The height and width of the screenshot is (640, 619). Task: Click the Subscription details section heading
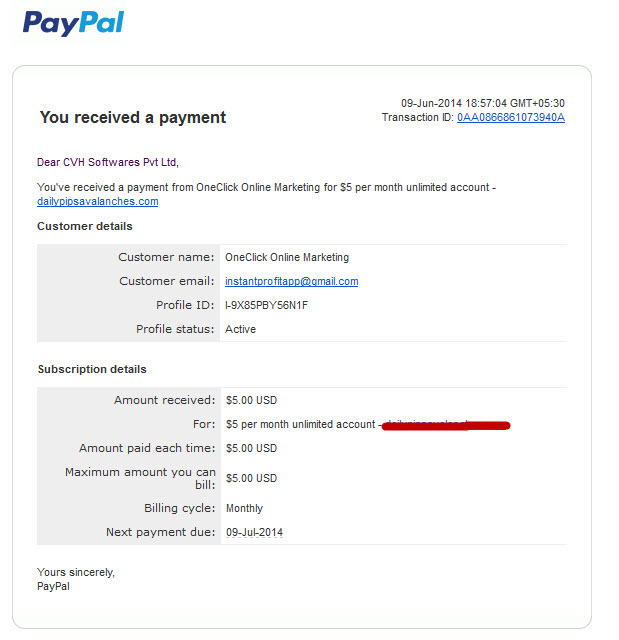click(x=92, y=369)
